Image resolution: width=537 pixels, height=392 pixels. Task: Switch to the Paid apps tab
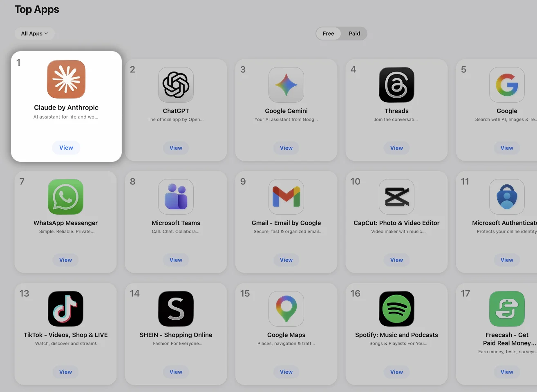click(x=354, y=34)
